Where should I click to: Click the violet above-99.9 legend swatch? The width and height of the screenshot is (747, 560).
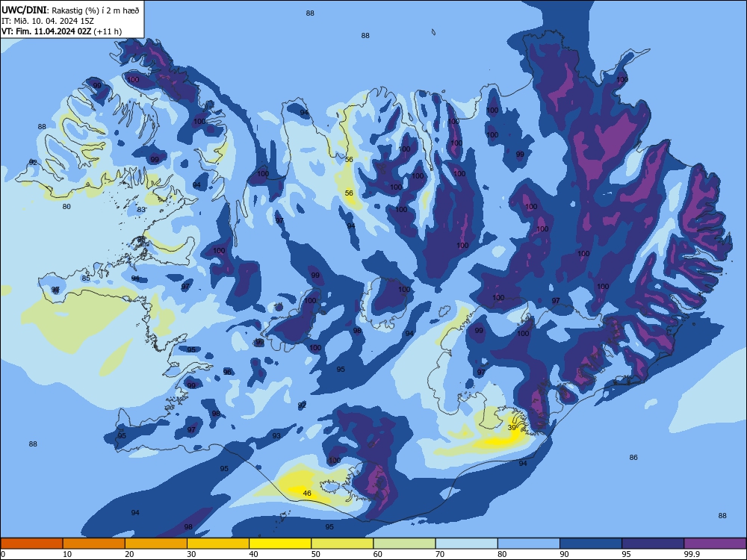[715, 544]
